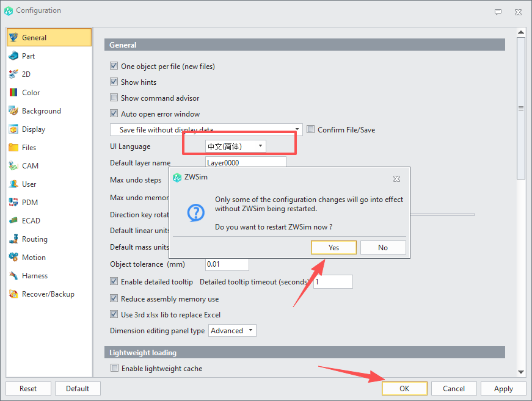
Task: Click Yes to restart ZWSim
Action: (333, 247)
